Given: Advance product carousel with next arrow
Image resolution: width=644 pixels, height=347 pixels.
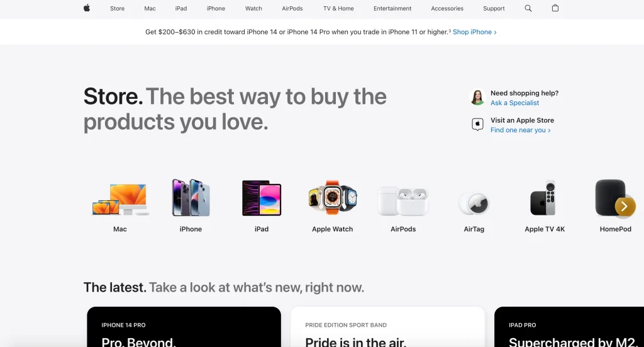Looking at the screenshot, I should click(x=625, y=206).
